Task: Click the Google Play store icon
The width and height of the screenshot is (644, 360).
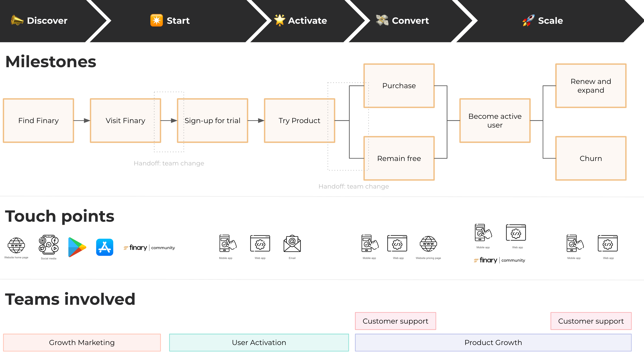Action: point(77,247)
